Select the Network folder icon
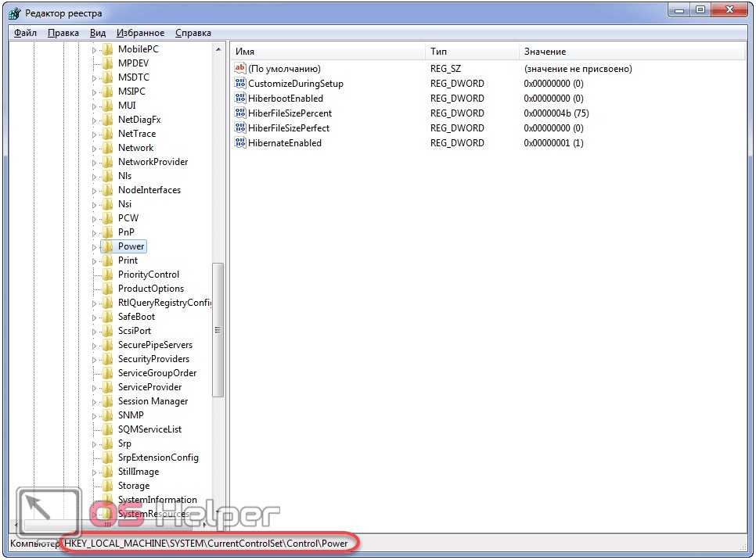The width and height of the screenshot is (756, 560). click(108, 148)
